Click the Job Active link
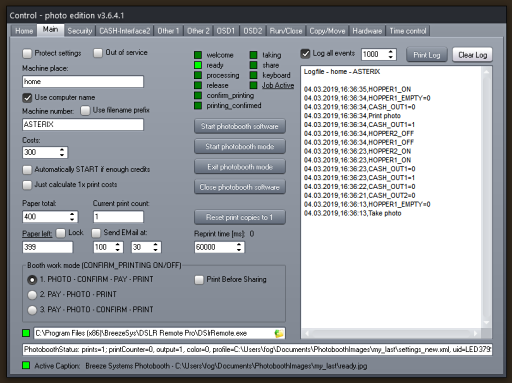512x383 pixels. 278,85
